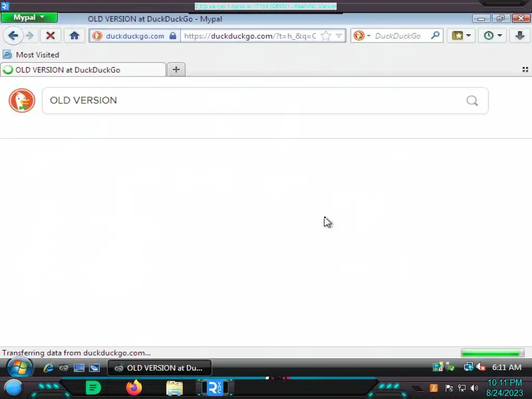This screenshot has height=399, width=532.
Task: Stop loading with the red X
Action: [x=50, y=36]
